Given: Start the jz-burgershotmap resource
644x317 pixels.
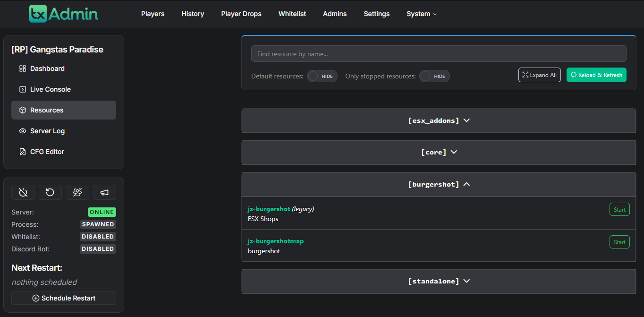Looking at the screenshot, I should [619, 242].
